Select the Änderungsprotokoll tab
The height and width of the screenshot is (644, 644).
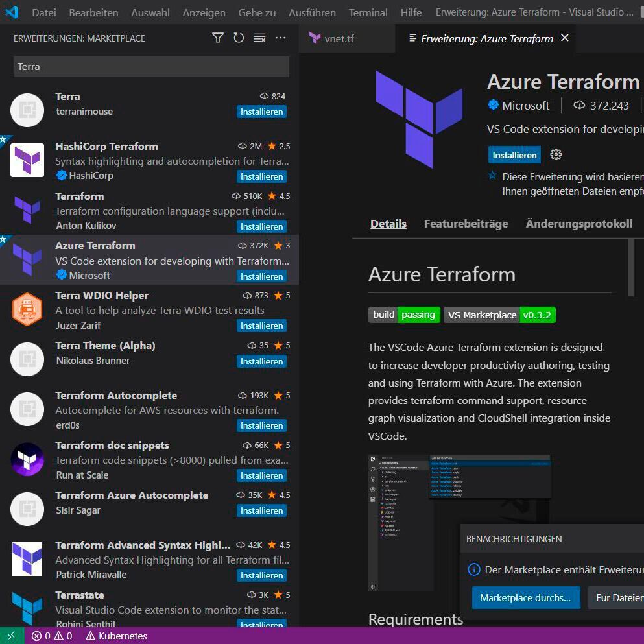tap(578, 223)
